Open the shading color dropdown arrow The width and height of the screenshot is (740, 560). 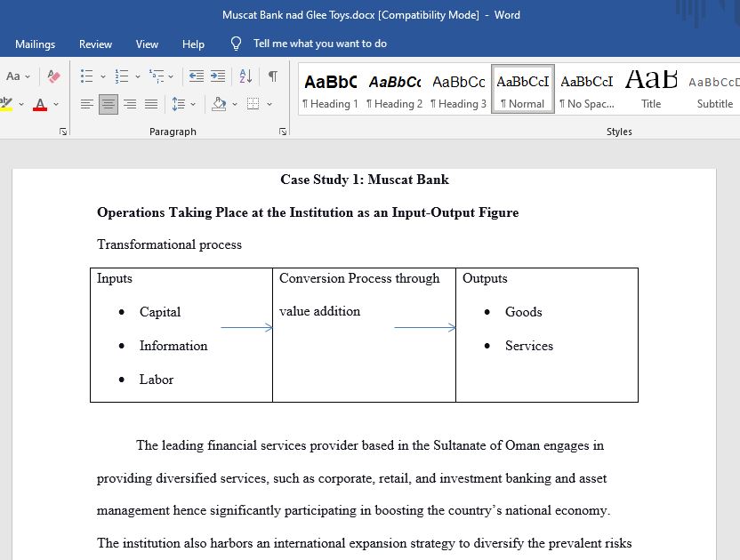click(x=235, y=104)
